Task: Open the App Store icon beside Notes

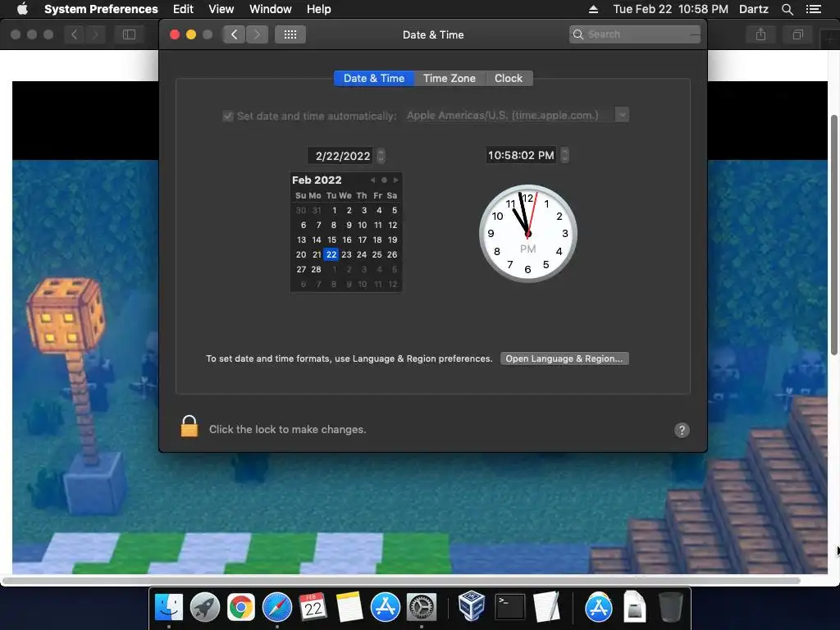Action: pyautogui.click(x=386, y=608)
